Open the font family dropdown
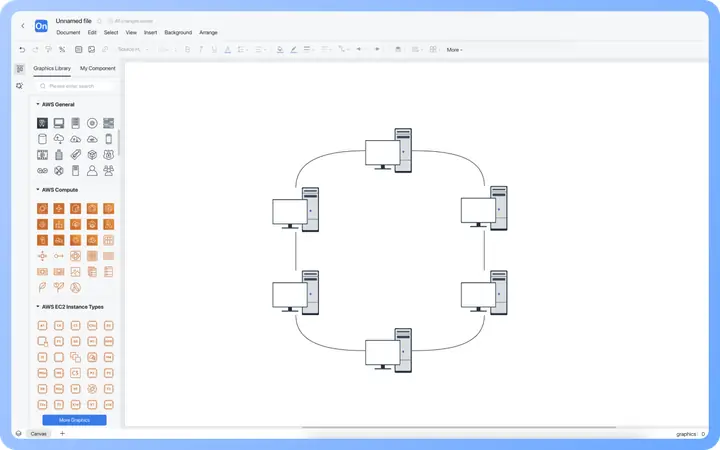Viewport: 720px width, 450px height. click(x=133, y=50)
